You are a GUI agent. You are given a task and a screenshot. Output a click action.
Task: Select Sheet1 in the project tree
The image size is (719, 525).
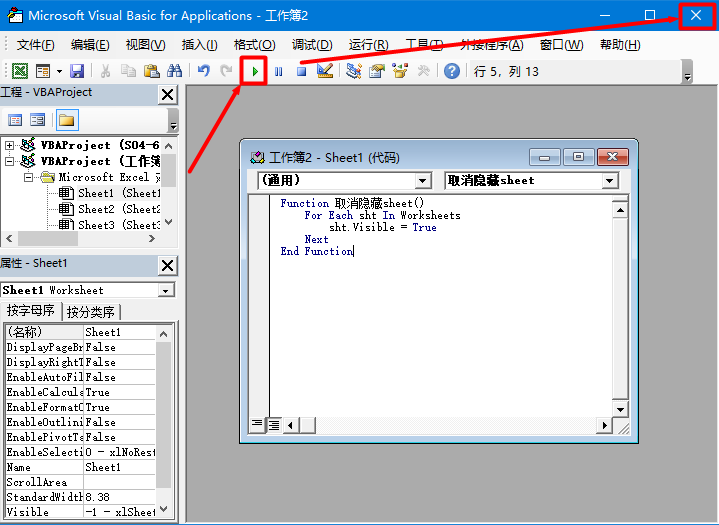click(109, 193)
